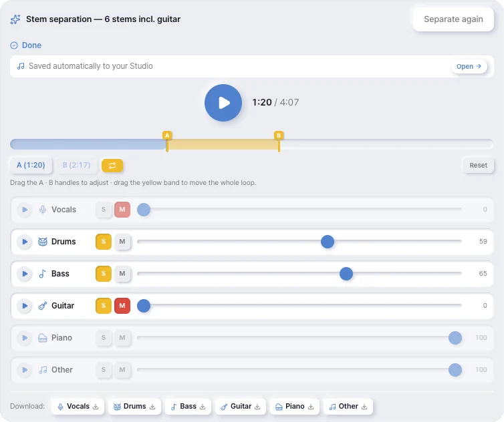This screenshot has height=422, width=504.
Task: Preview the Piano stem alone
Action: (25, 338)
